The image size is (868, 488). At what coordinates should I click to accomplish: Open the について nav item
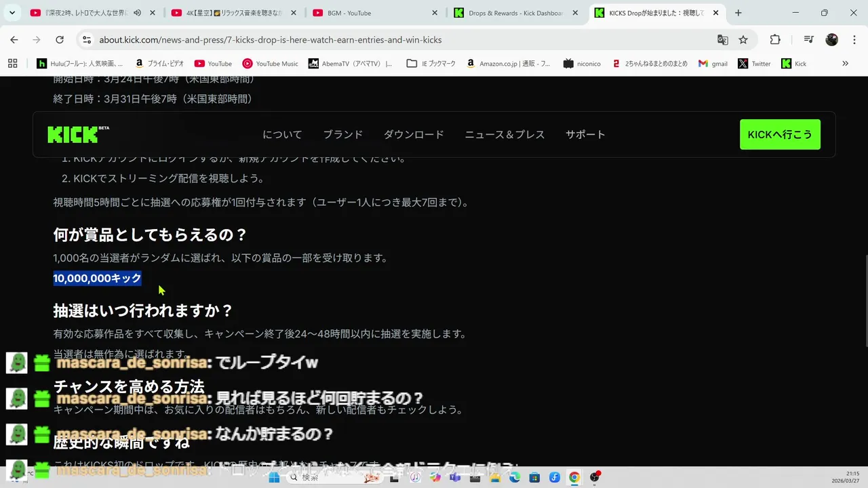(282, 134)
